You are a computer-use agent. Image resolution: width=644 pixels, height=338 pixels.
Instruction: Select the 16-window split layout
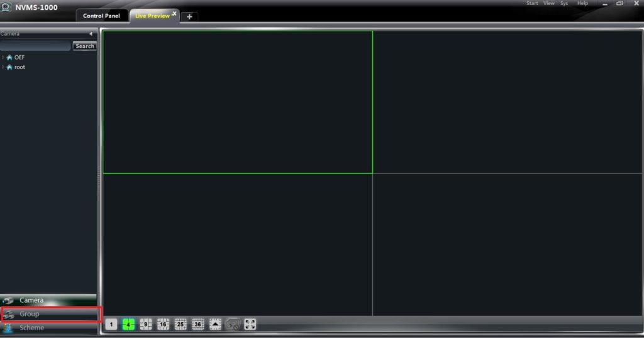[163, 324]
